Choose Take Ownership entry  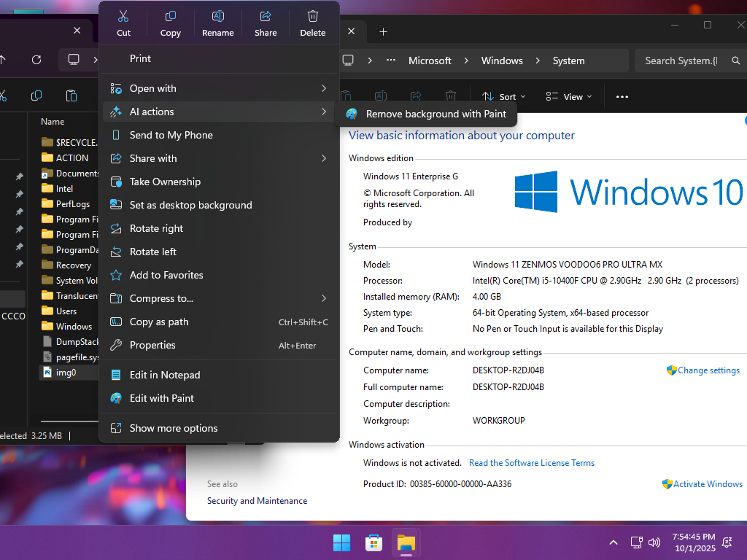click(x=219, y=182)
